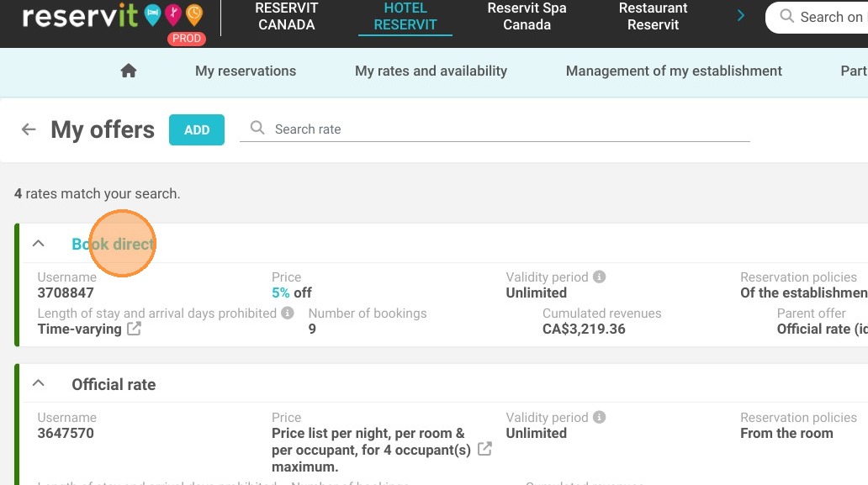Click the info icon beside Book direct Validity period
The width and height of the screenshot is (868, 485).
599,277
